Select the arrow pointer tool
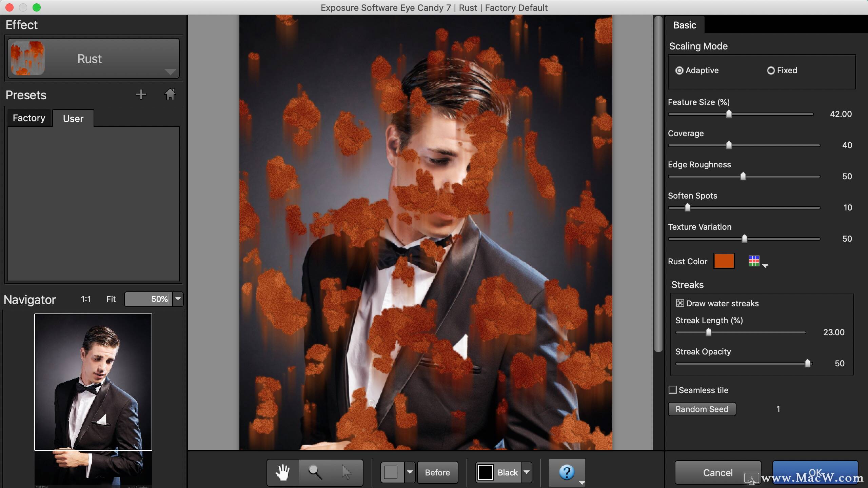Viewport: 868px width, 488px height. [346, 472]
